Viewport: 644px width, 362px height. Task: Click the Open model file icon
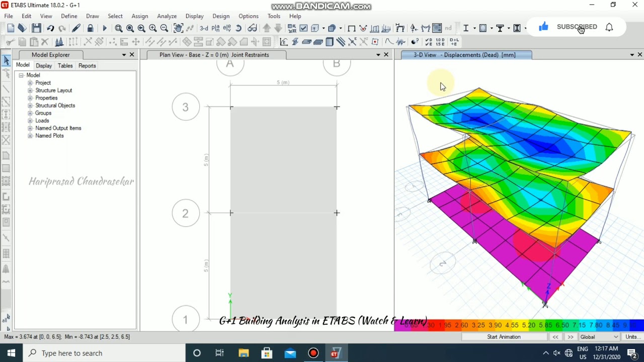22,29
